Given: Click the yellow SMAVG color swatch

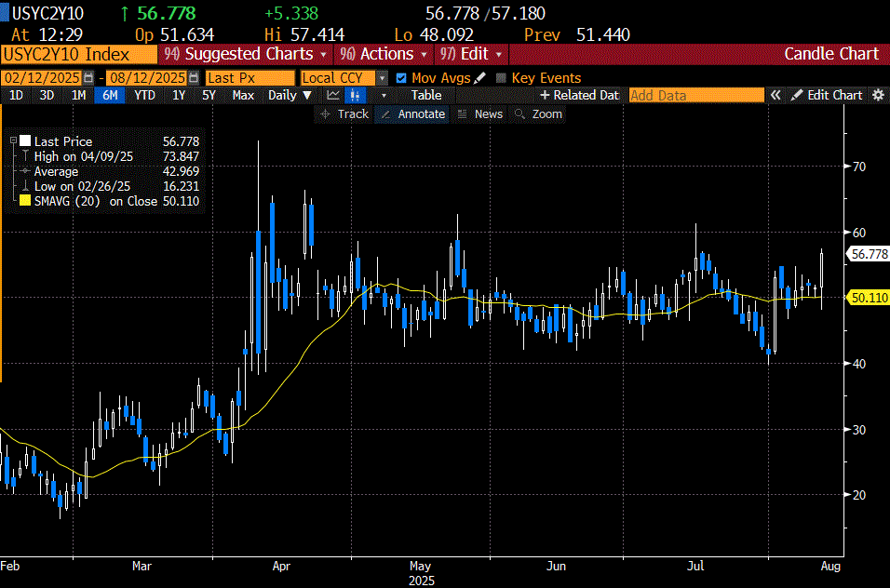Looking at the screenshot, I should click(x=25, y=201).
